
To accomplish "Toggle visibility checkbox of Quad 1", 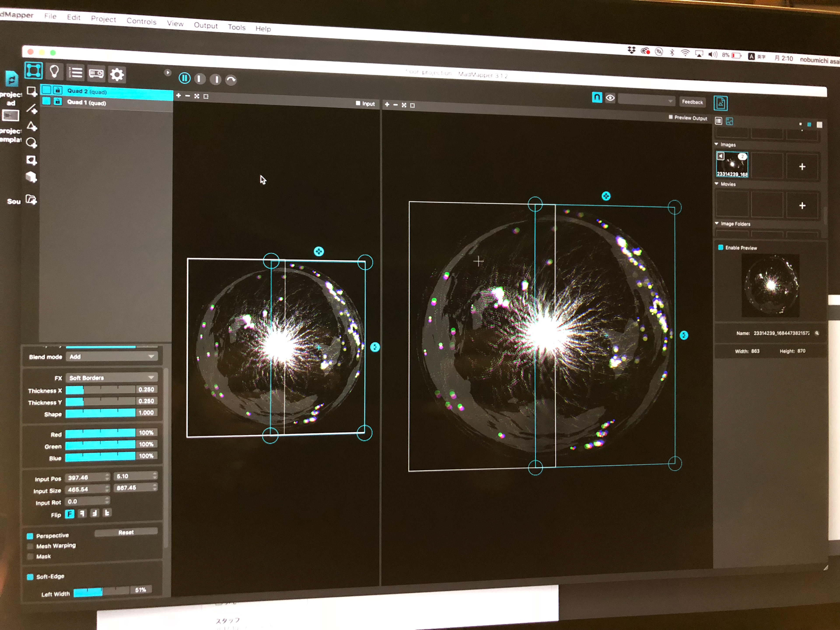I will click(46, 101).
